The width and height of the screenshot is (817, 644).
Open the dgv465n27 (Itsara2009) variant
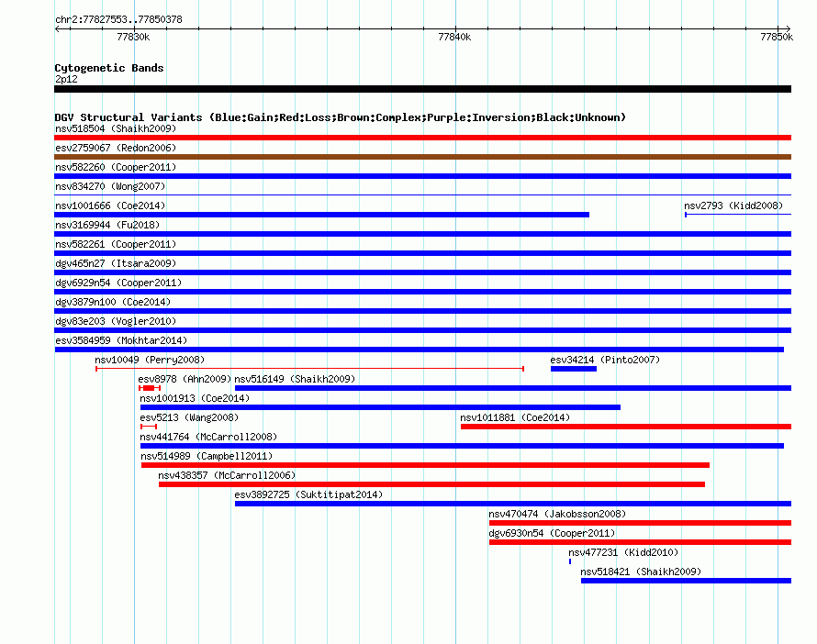click(116, 263)
